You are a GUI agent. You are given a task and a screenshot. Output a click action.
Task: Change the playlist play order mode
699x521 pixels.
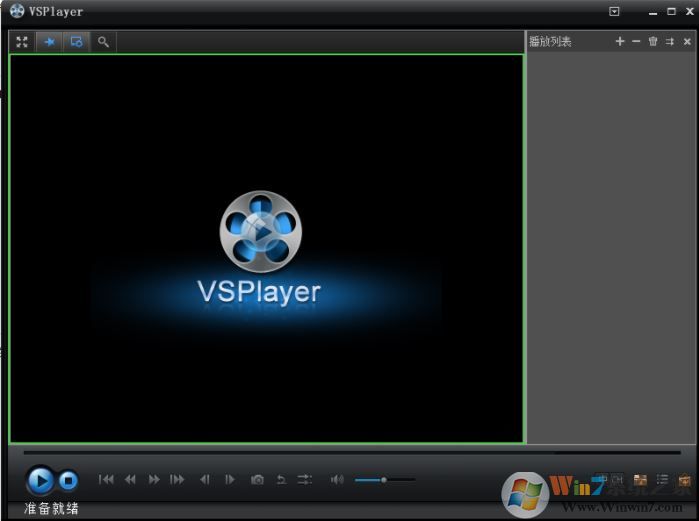coord(670,41)
